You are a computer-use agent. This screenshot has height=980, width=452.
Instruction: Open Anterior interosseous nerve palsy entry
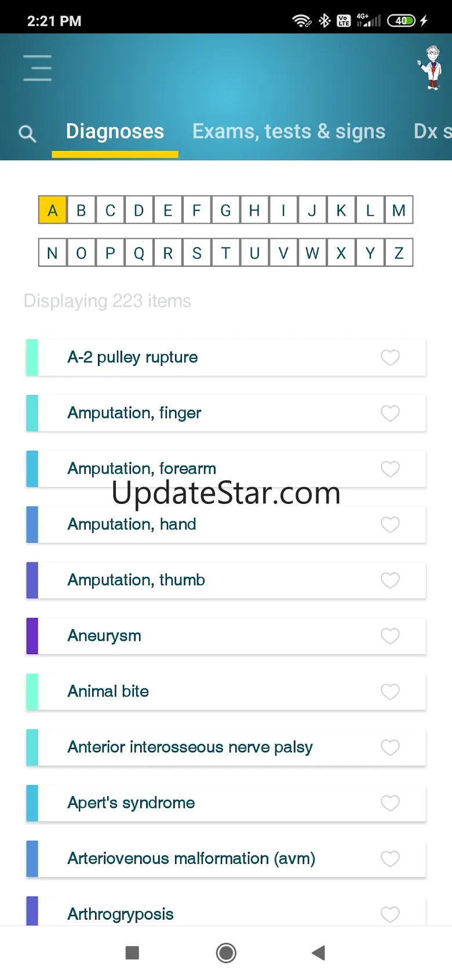pos(190,747)
